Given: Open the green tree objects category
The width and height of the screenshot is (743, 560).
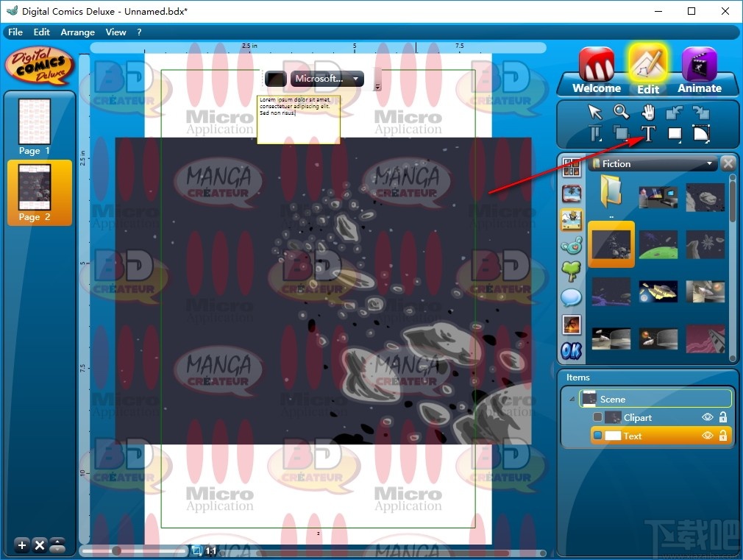Looking at the screenshot, I should [572, 272].
